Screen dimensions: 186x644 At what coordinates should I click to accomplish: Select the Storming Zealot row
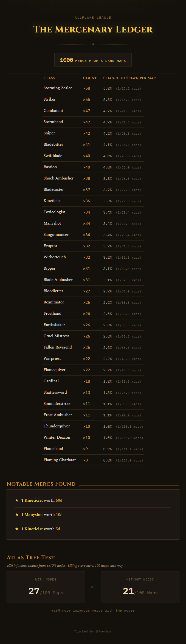pyautogui.click(x=93, y=88)
